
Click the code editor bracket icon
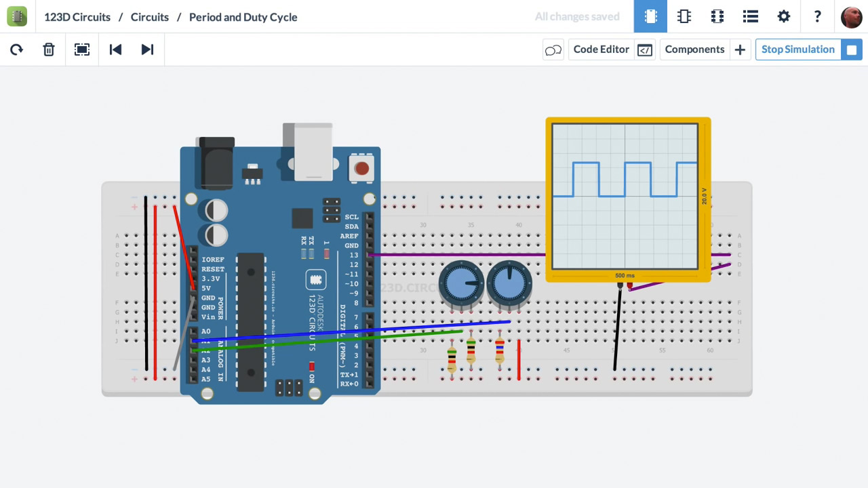tap(645, 49)
